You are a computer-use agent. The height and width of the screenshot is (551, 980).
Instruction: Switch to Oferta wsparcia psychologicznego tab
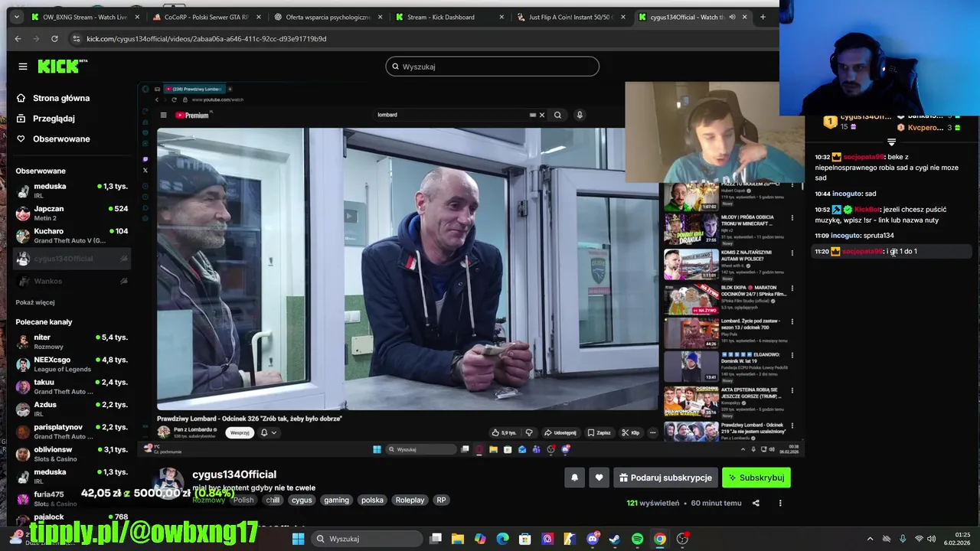(328, 17)
